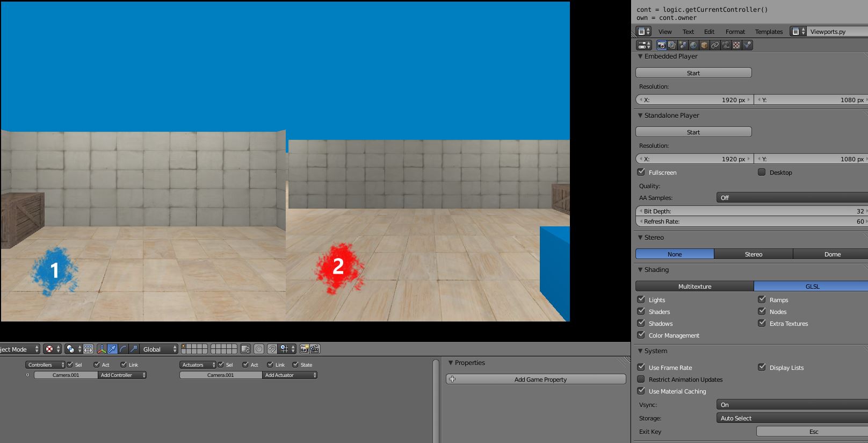Click the OpenGL render animation clapperboard icon
The height and width of the screenshot is (443, 868).
tap(315, 349)
